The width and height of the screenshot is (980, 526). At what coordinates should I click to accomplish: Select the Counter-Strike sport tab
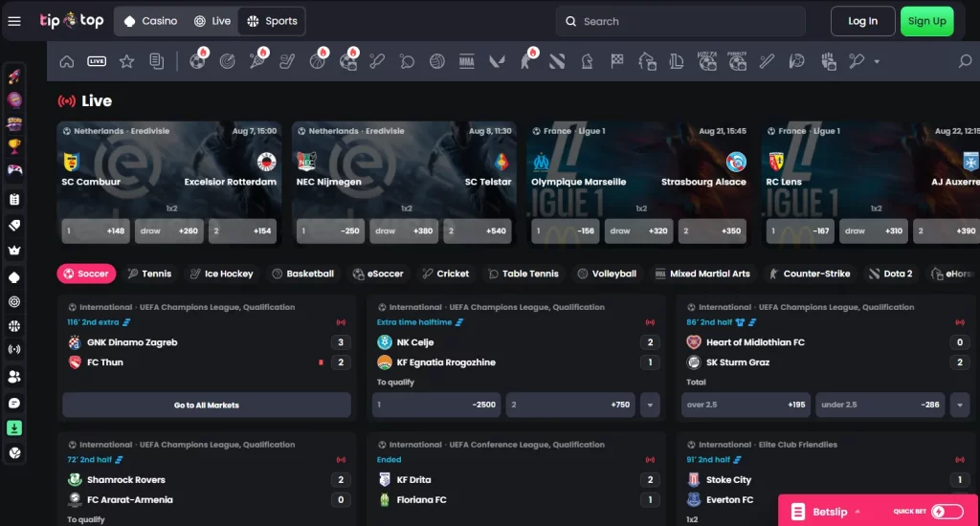pyautogui.click(x=810, y=274)
